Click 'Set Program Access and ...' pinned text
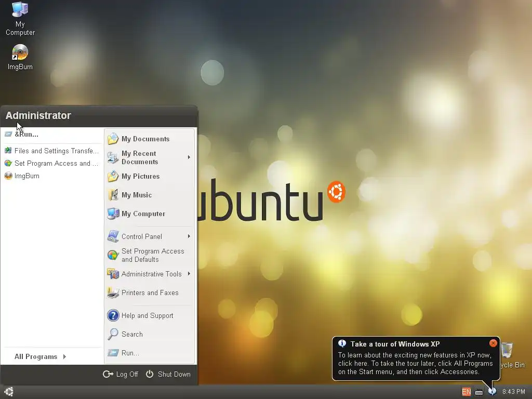Screen dimensions: 532x399 56,163
